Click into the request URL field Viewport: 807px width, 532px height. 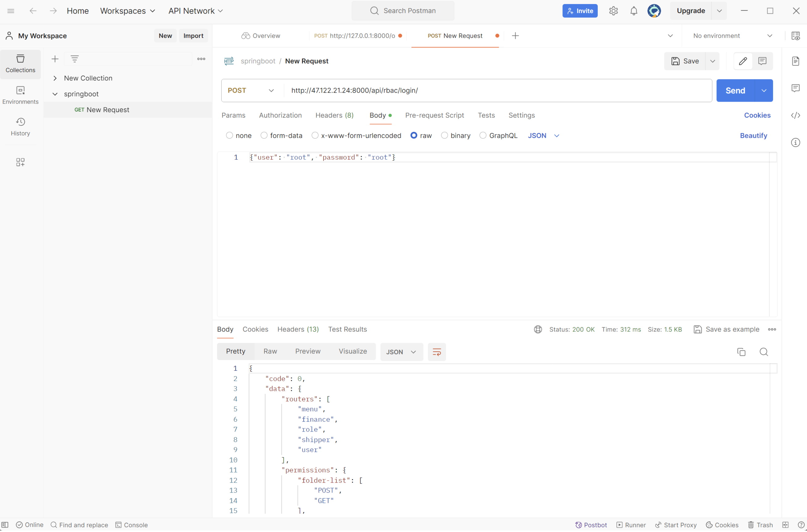[x=495, y=91]
